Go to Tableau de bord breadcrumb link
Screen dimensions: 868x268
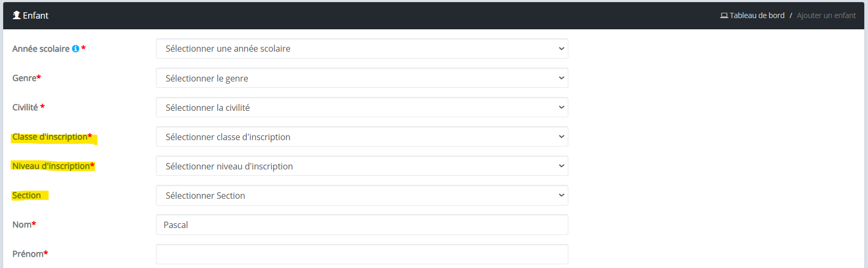point(757,15)
